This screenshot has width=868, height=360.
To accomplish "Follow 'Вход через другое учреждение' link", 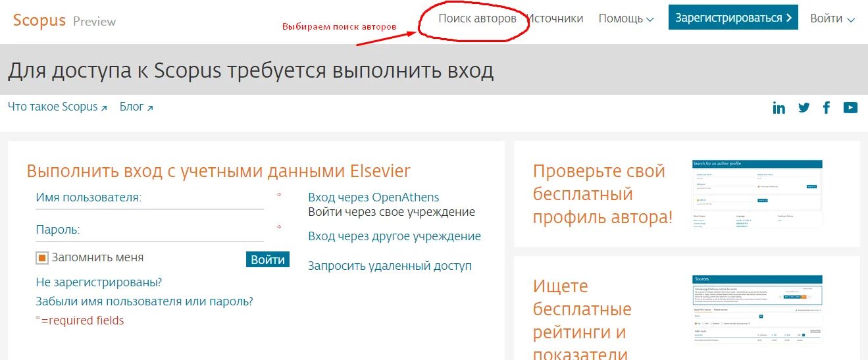I will pyautogui.click(x=394, y=236).
